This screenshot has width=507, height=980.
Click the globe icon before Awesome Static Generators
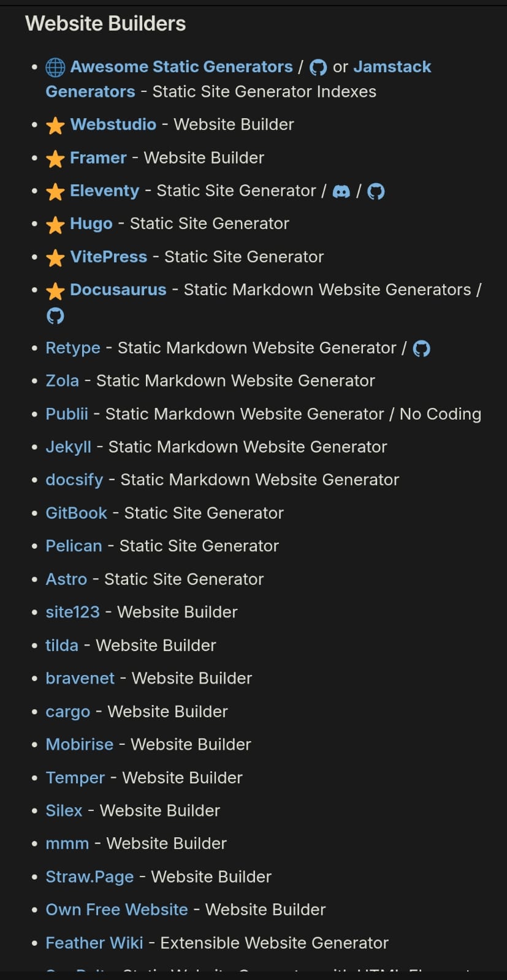click(55, 67)
